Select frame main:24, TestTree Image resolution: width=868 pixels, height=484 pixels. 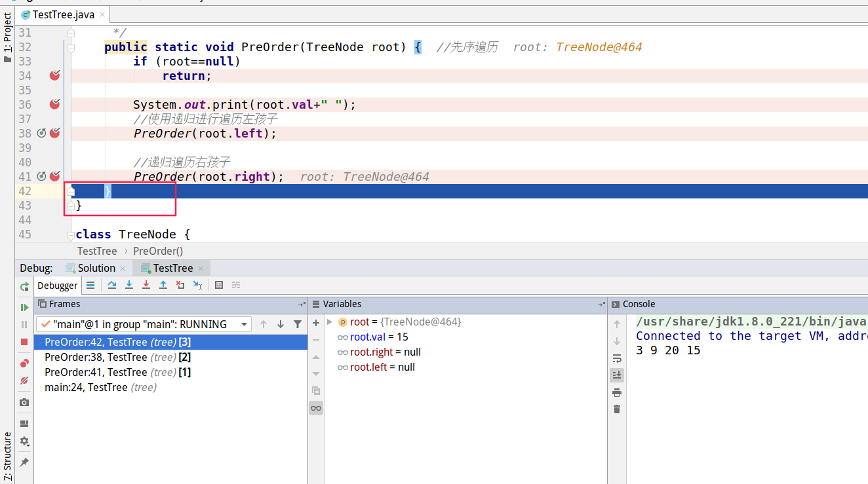coord(170,387)
